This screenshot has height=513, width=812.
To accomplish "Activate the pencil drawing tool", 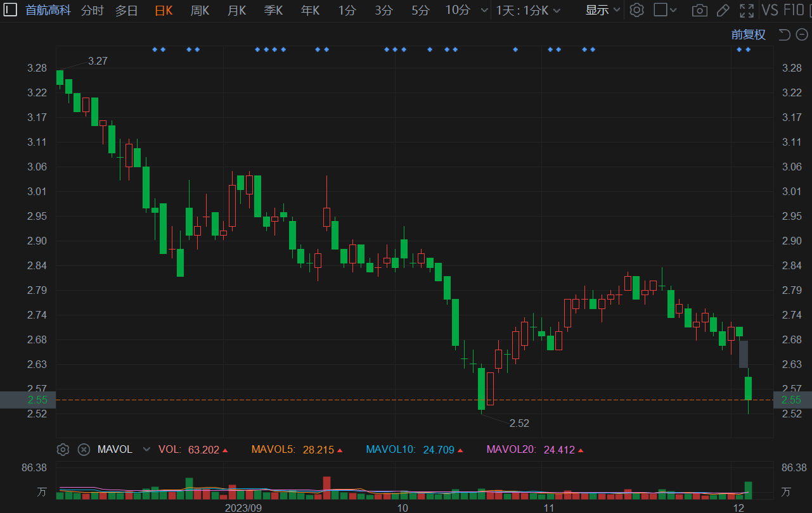I will (723, 10).
